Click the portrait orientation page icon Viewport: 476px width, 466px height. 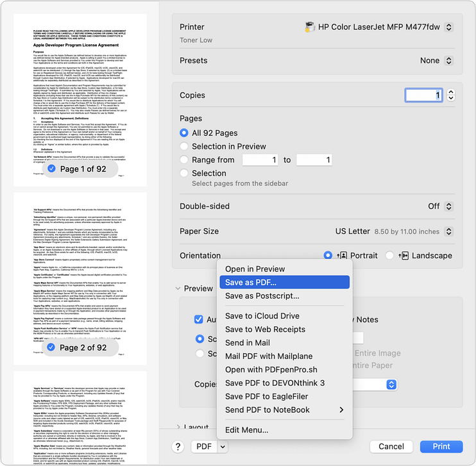click(x=342, y=256)
